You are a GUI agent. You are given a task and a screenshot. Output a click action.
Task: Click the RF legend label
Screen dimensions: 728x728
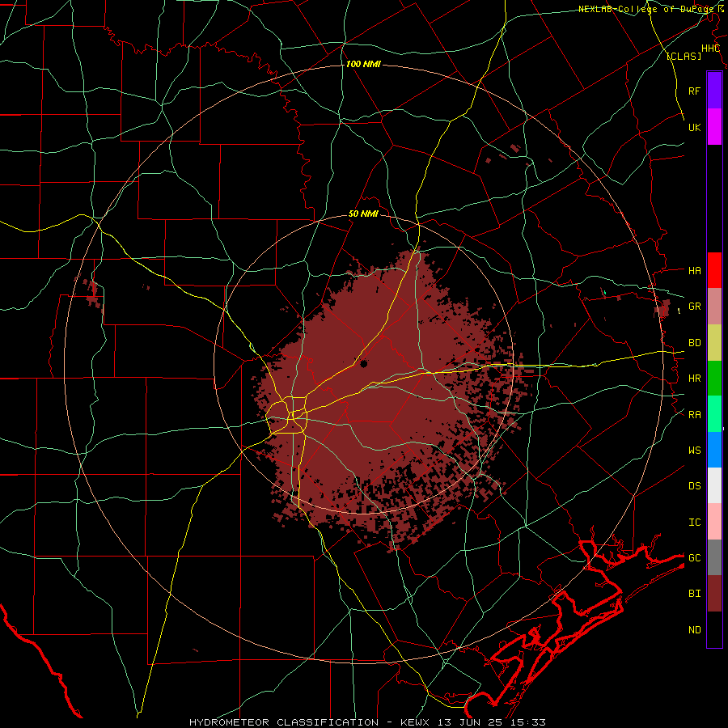tap(694, 91)
